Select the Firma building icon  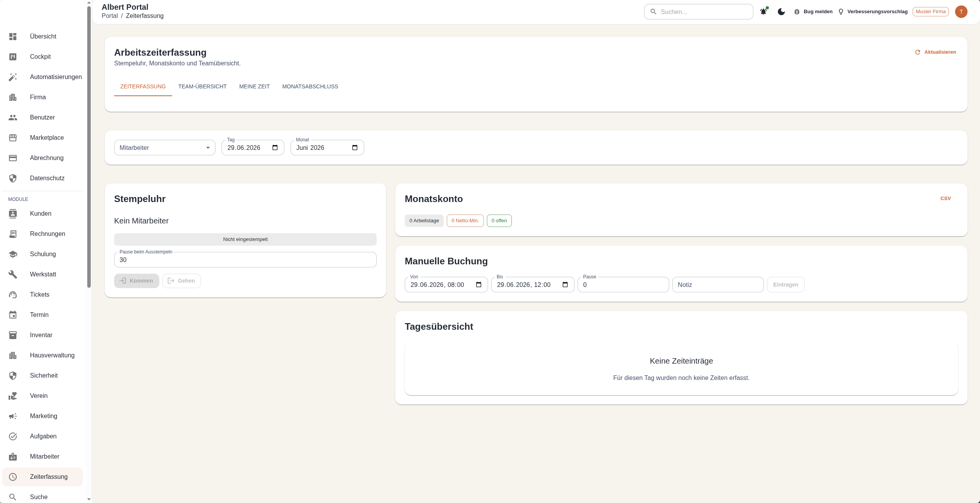[13, 97]
